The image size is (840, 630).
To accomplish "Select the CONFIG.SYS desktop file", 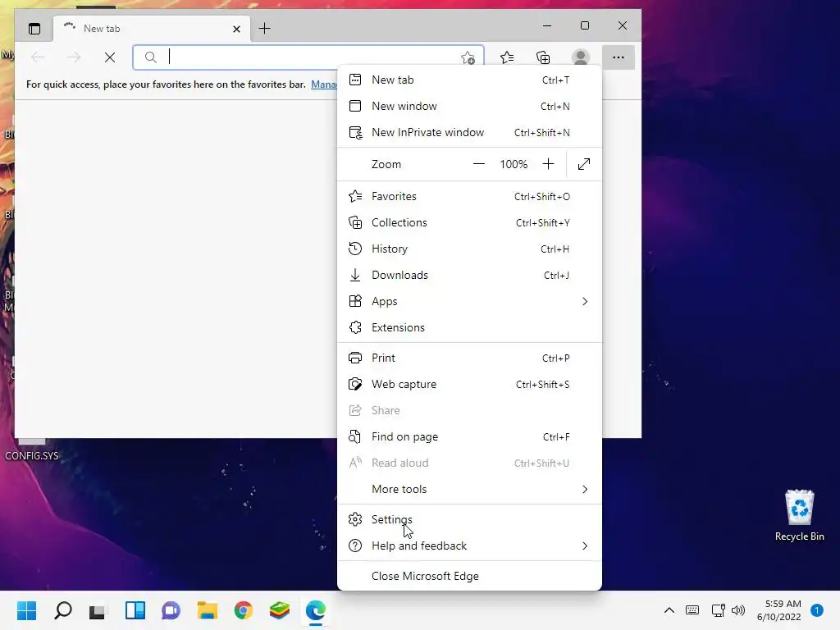I will pos(32,450).
